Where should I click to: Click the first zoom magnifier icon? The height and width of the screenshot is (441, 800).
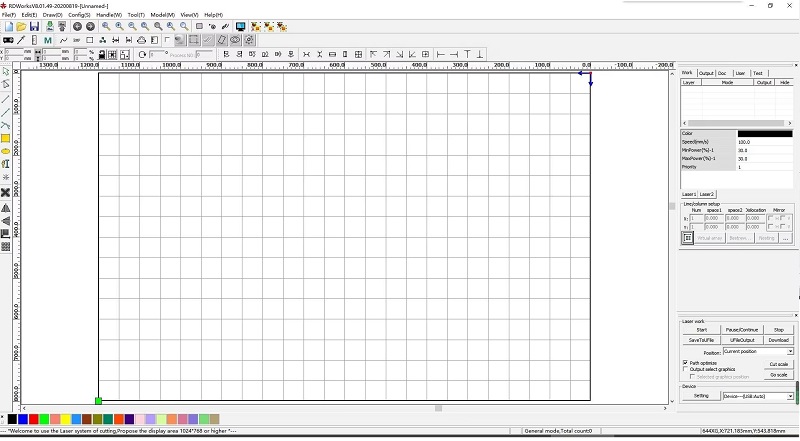[106, 27]
